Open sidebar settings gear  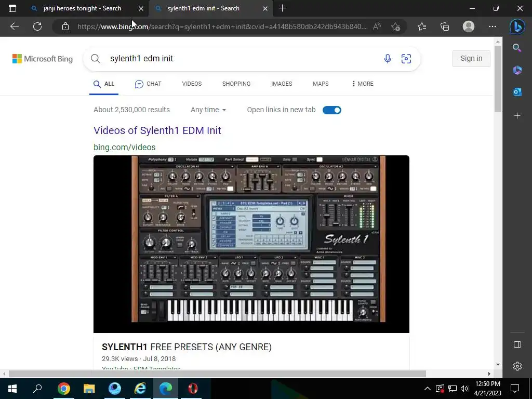point(517,366)
